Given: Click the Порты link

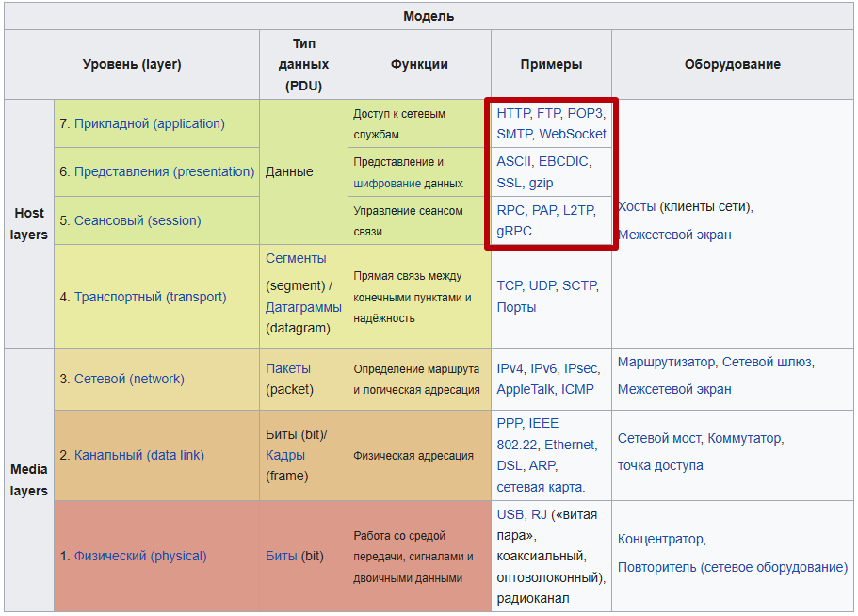Looking at the screenshot, I should [516, 307].
